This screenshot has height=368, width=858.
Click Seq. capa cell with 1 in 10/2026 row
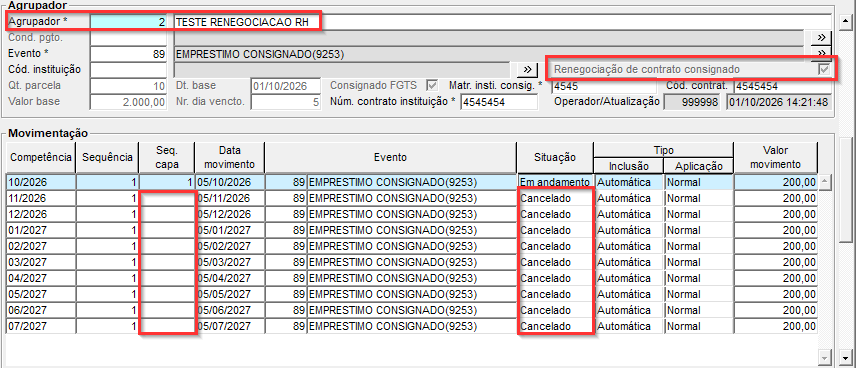click(167, 182)
